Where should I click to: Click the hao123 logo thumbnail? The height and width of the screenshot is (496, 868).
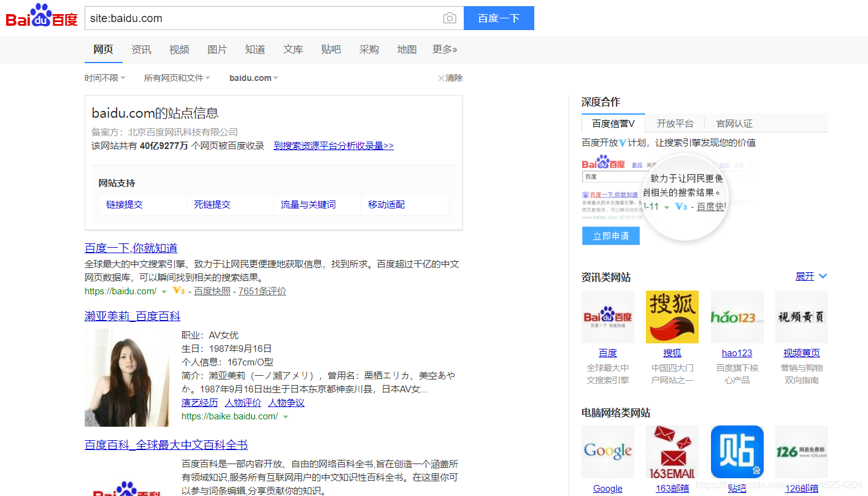coord(737,317)
